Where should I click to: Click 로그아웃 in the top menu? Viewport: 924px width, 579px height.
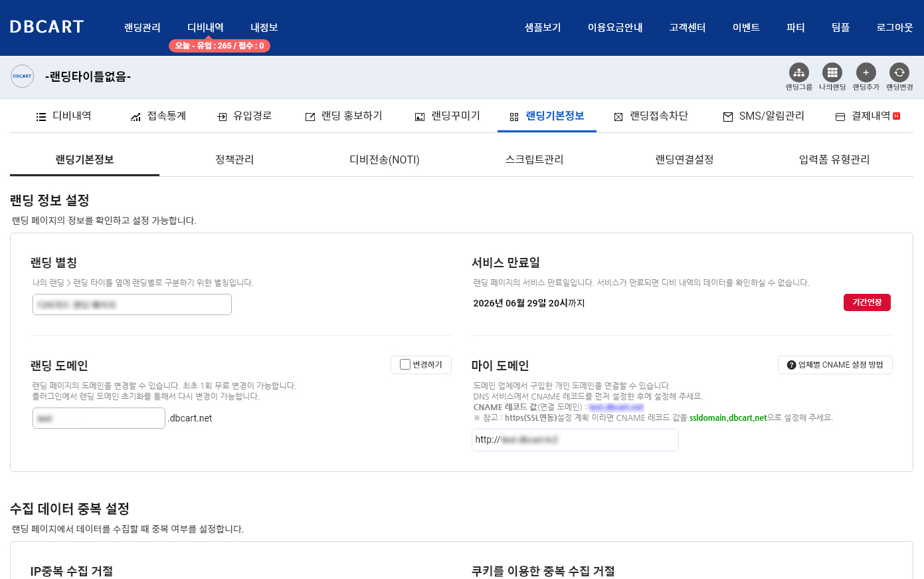pos(894,27)
